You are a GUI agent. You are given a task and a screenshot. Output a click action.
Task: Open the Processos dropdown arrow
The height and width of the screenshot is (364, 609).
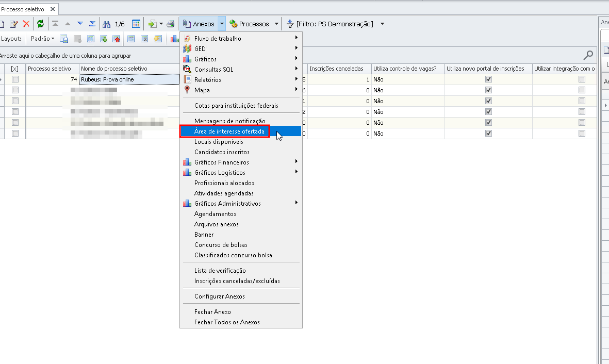click(x=276, y=24)
